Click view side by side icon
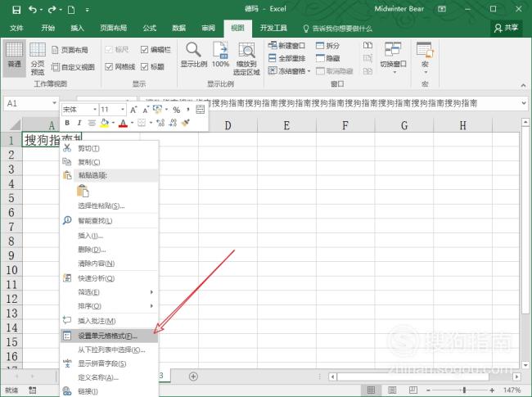The height and width of the screenshot is (397, 532). click(x=367, y=45)
